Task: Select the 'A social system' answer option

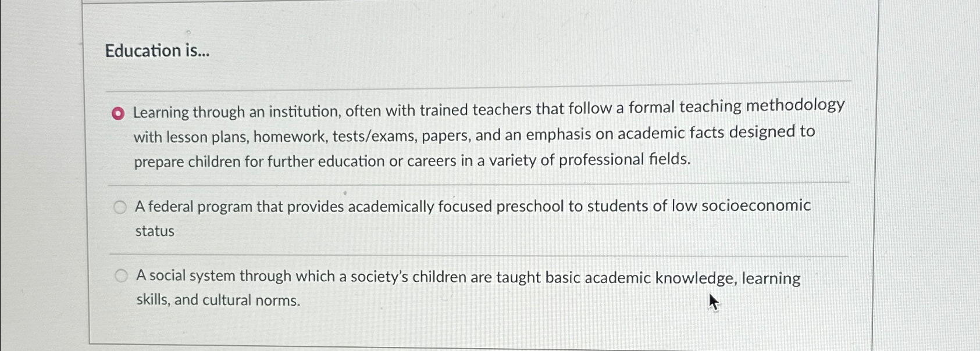Action: (120, 276)
